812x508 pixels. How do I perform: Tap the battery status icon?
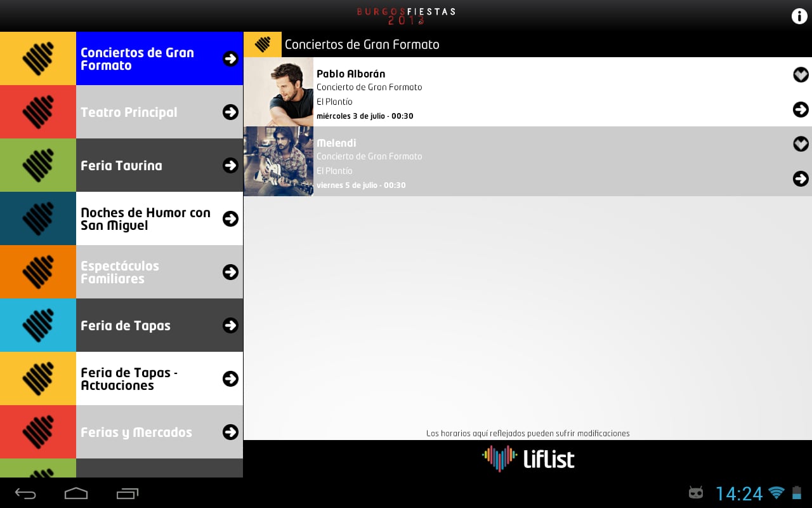[797, 493]
